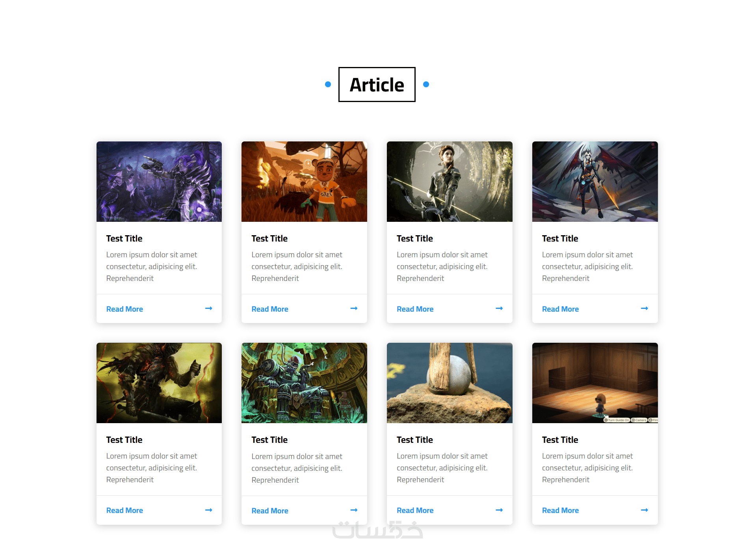Click the arrow icon in the female archer card

tap(499, 308)
